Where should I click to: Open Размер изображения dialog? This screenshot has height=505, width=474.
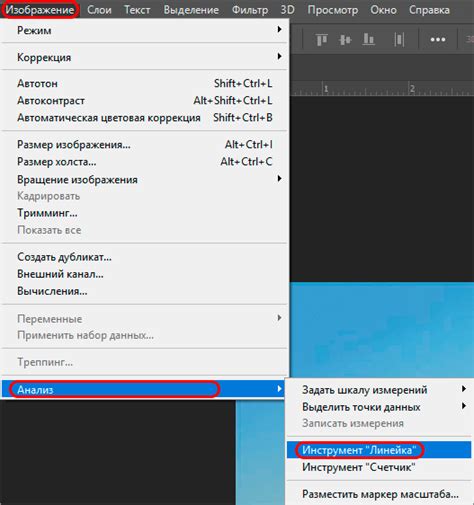[144, 145]
